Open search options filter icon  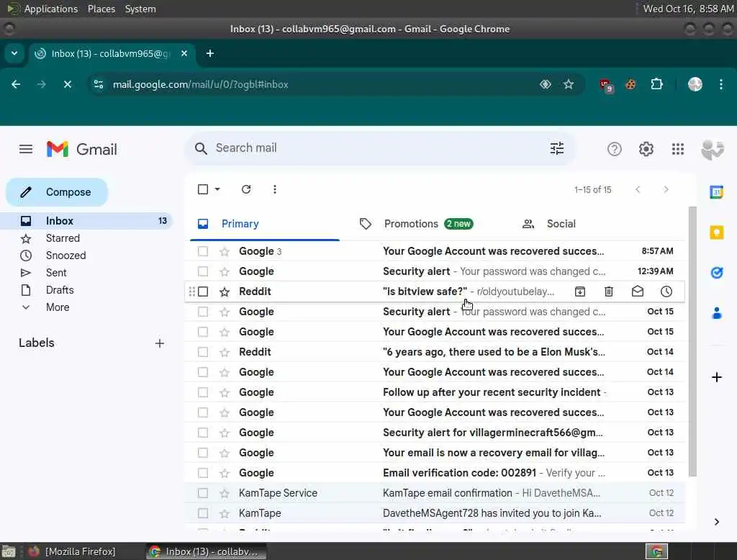(557, 148)
